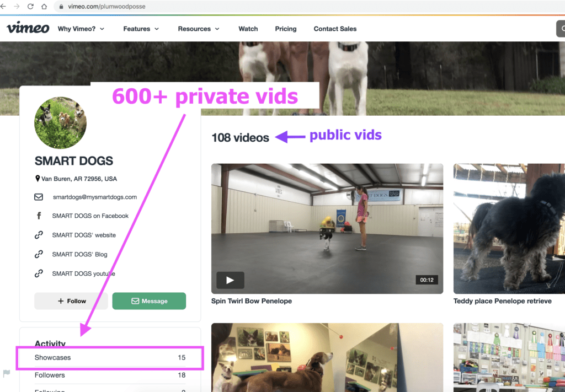565x392 pixels.
Task: Open SMART DOGS' Blog link
Action: point(79,254)
